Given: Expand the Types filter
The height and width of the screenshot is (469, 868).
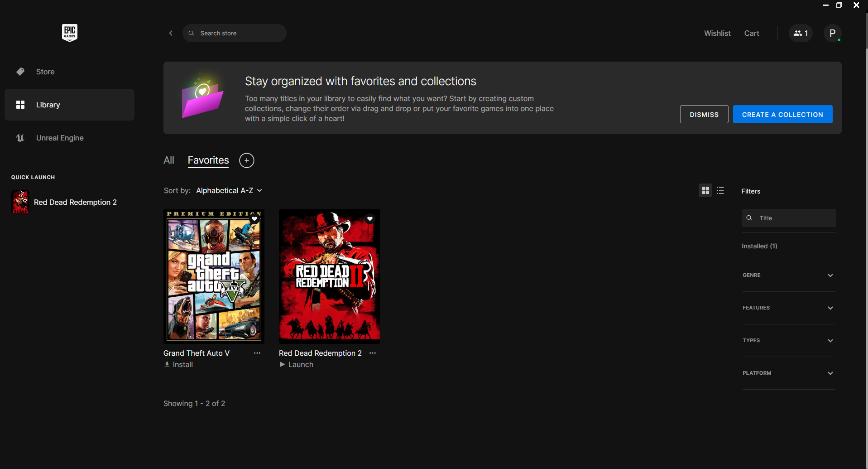Looking at the screenshot, I should [x=789, y=340].
